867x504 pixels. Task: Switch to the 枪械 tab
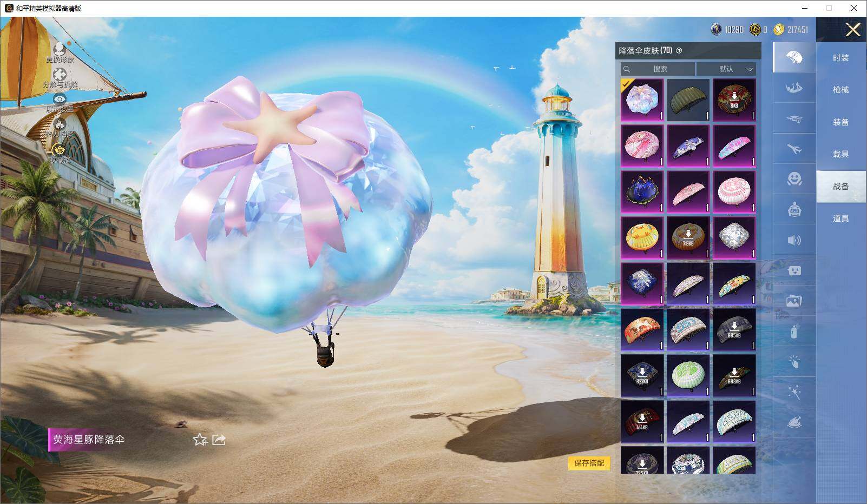841,90
